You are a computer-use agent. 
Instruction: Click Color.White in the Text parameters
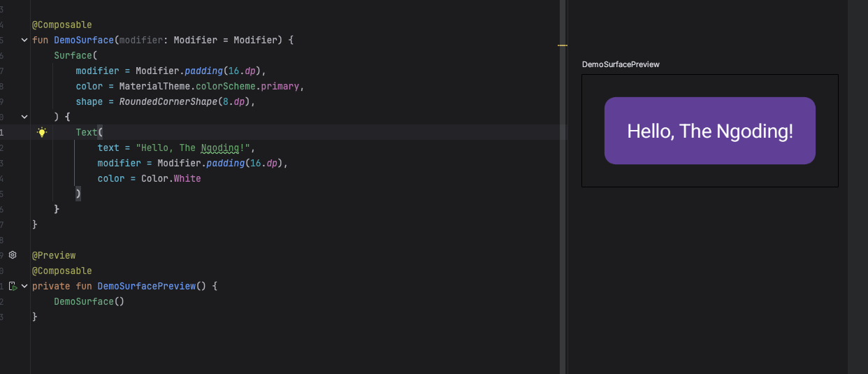(171, 178)
